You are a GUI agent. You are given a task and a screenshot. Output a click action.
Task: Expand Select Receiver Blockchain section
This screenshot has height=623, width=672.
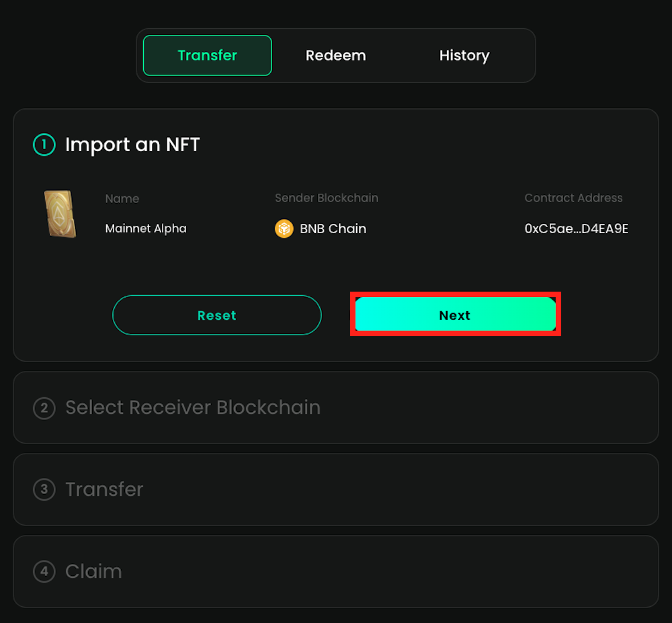(x=193, y=407)
